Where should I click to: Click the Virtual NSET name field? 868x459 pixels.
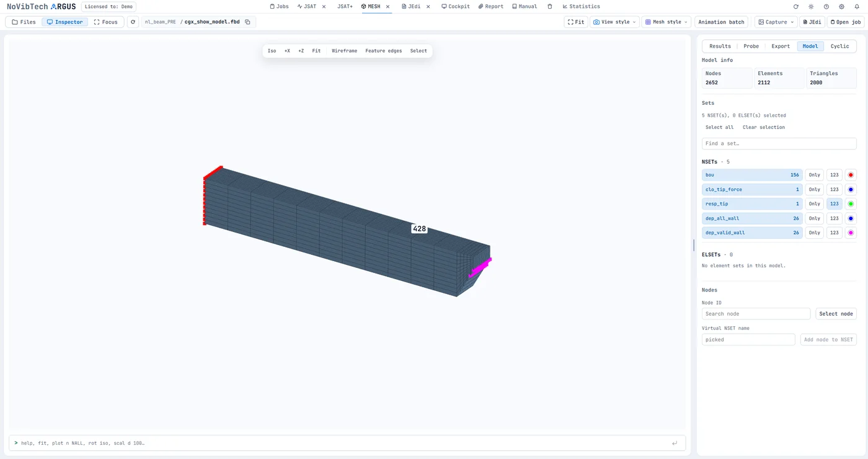(x=748, y=339)
